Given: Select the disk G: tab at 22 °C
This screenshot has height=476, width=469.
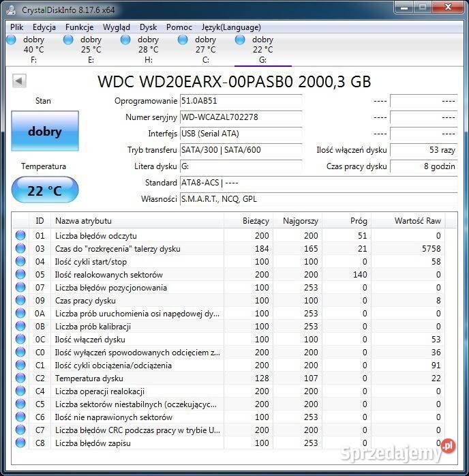Looking at the screenshot, I should coord(263,50).
